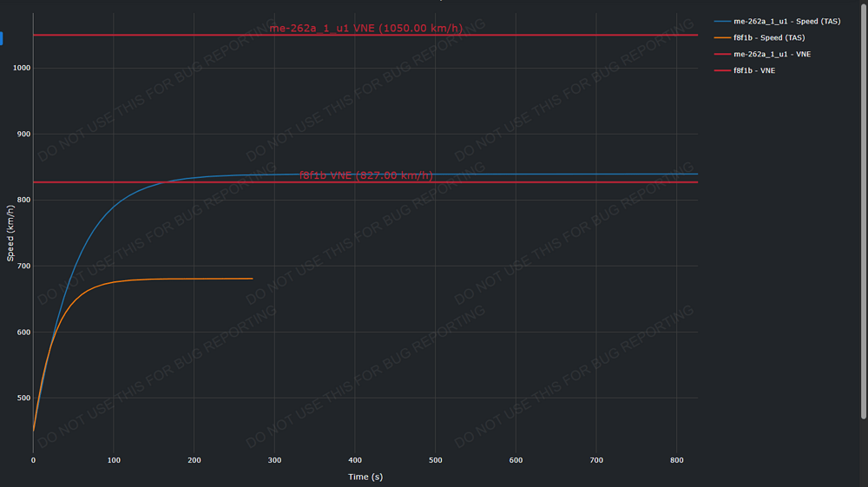Viewport: 868px width, 487px height.
Task: Toggle me-262a_1_u1 VNE legend entry
Action: pyautogui.click(x=762, y=54)
